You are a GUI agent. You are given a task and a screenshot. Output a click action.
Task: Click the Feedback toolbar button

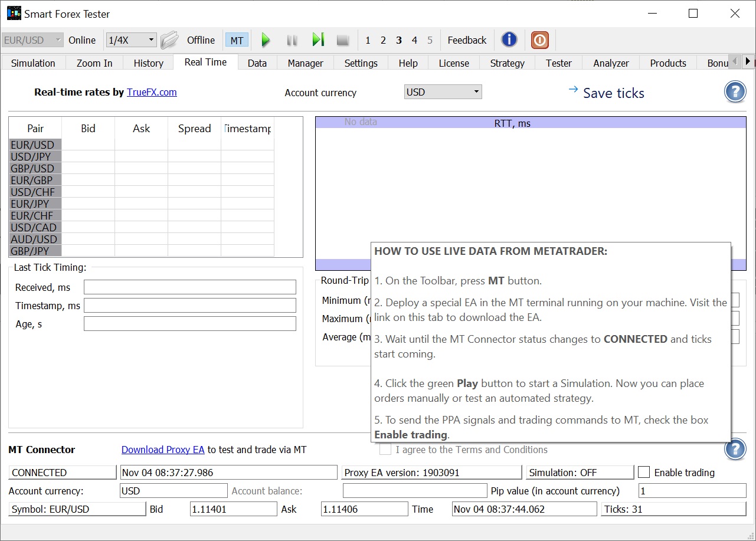467,40
